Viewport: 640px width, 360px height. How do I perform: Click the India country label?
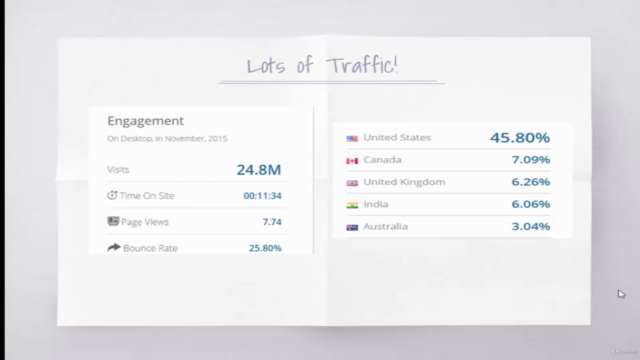376,204
